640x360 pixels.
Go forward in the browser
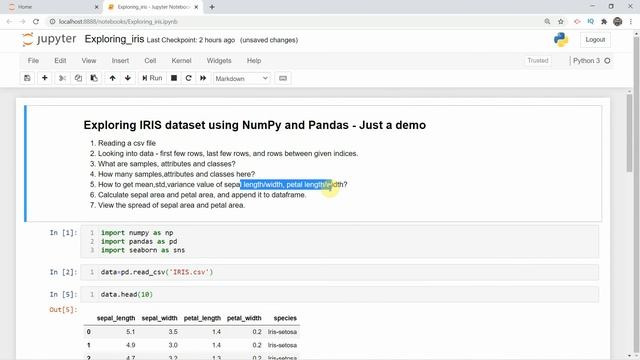[x=22, y=22]
